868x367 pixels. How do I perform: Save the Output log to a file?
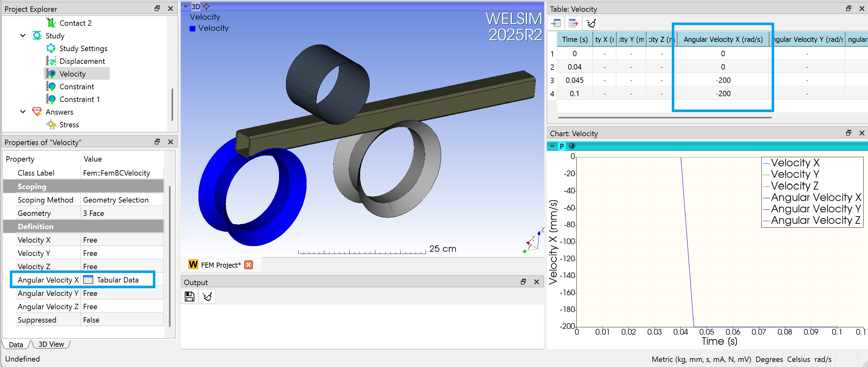189,297
